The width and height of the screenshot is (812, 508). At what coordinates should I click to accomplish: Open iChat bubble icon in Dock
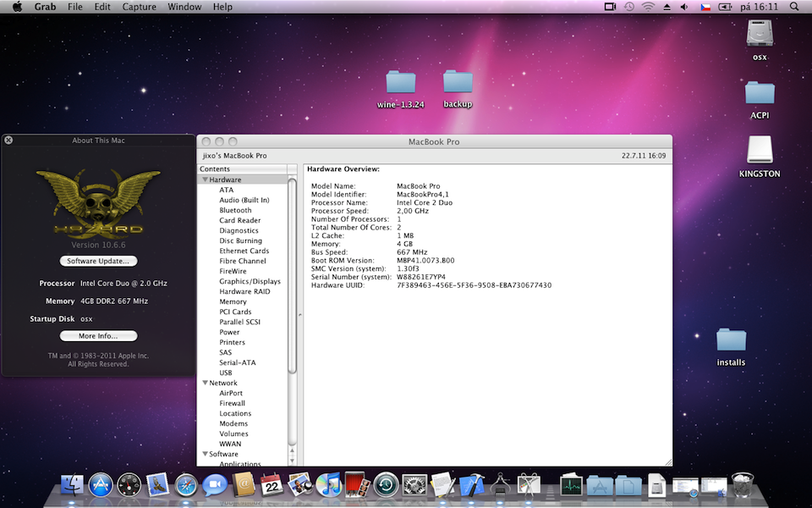pos(214,485)
